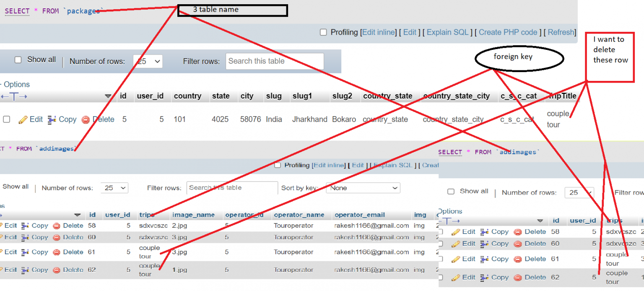Image resolution: width=644 pixels, height=291 pixels.
Task: Click Filter rows search box in packages panel
Action: point(275,61)
